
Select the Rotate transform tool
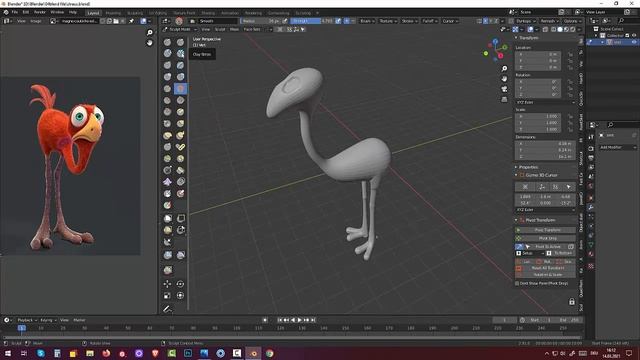(x=180, y=284)
